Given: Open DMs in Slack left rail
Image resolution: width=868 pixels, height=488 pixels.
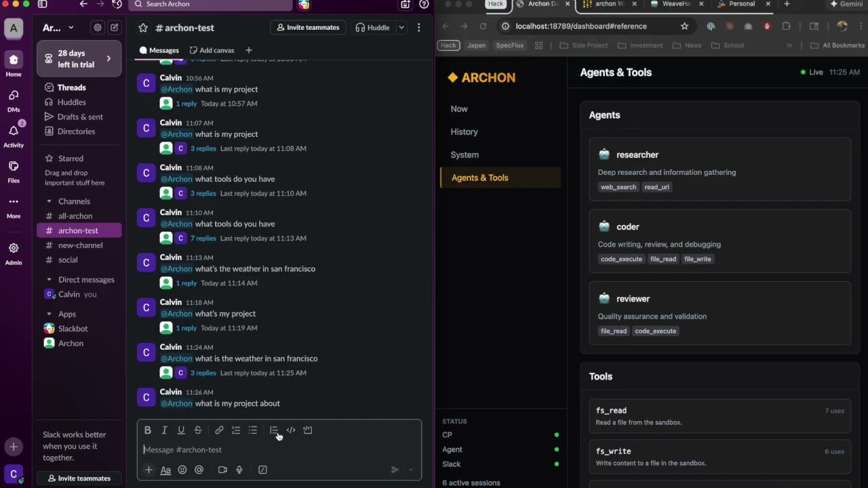Looking at the screenshot, I should click(x=14, y=100).
